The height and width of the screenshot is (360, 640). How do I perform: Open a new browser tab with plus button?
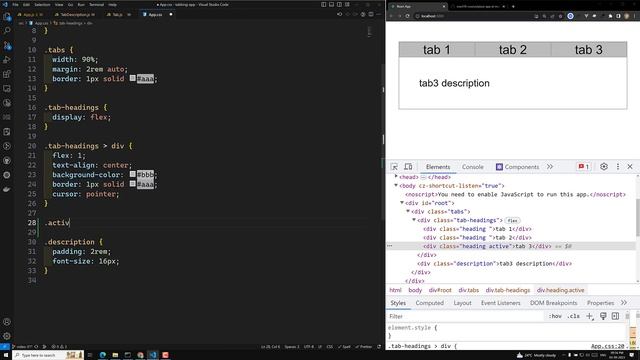pos(513,6)
